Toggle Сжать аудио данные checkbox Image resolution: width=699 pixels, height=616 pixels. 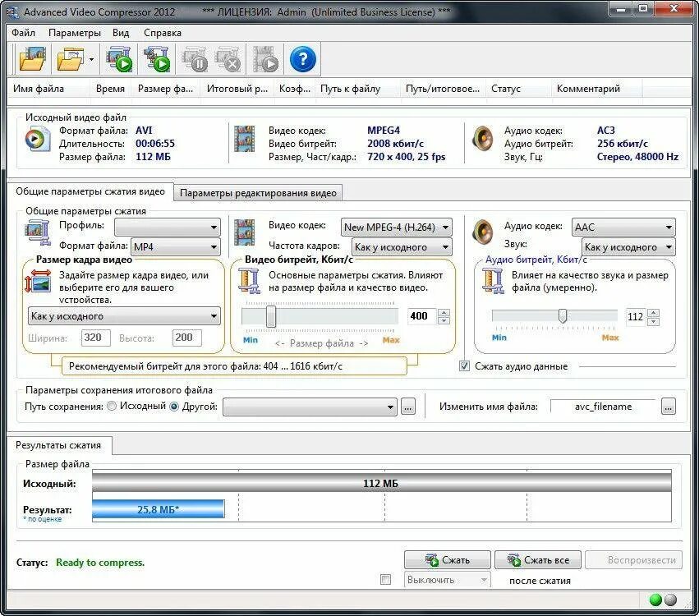point(464,366)
